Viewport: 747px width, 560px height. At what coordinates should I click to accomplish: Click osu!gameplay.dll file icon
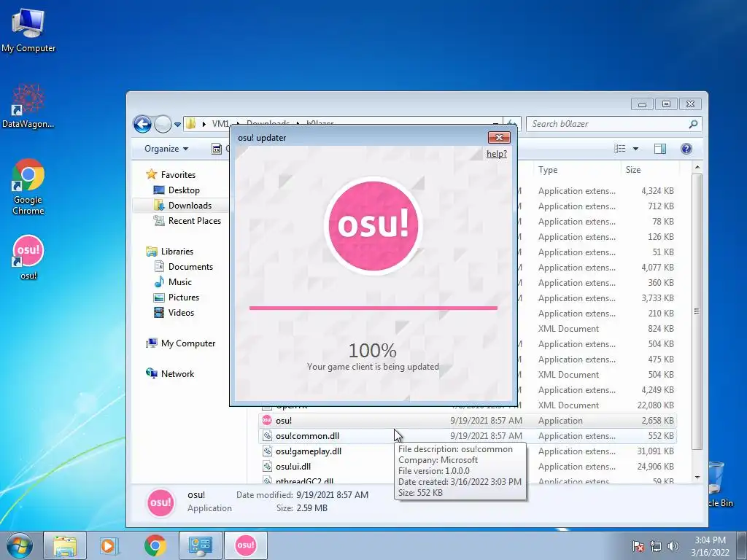(267, 451)
